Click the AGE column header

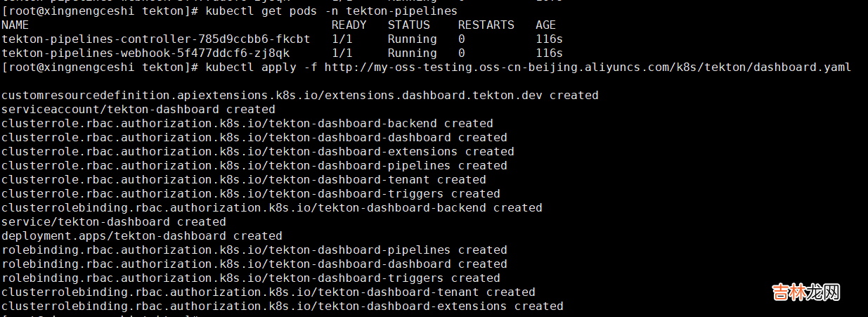tap(545, 25)
